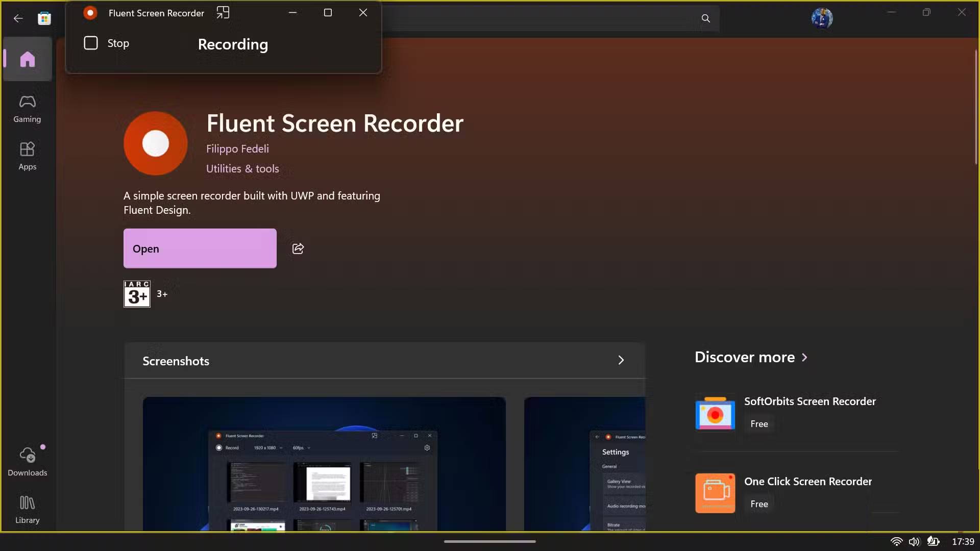980x551 pixels.
Task: Open the Apps section in the sidebar
Action: point(27,155)
